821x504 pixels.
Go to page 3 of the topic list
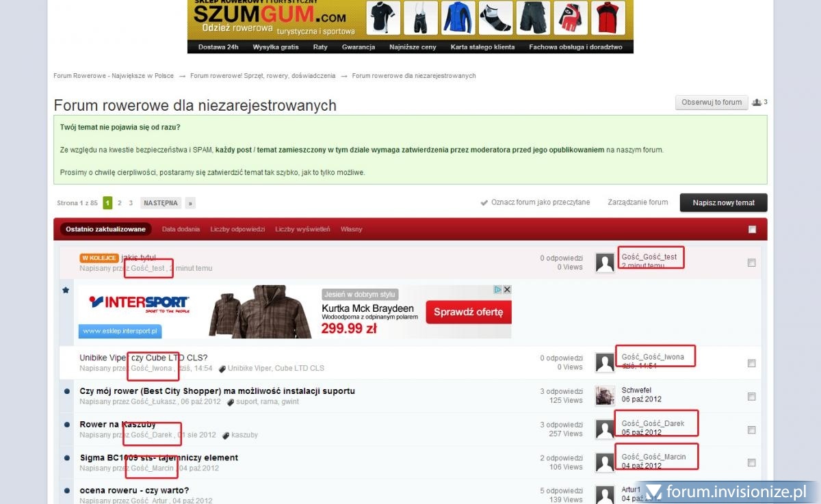[131, 203]
